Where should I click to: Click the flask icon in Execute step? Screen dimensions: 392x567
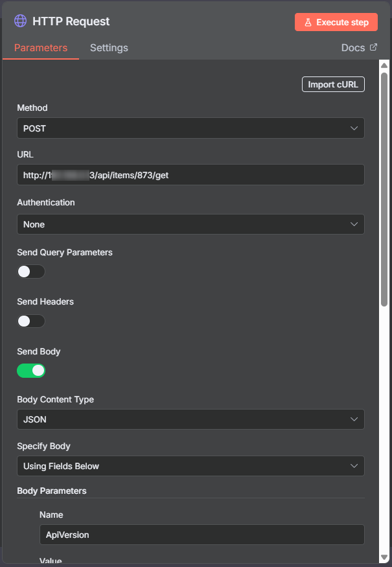pos(308,22)
